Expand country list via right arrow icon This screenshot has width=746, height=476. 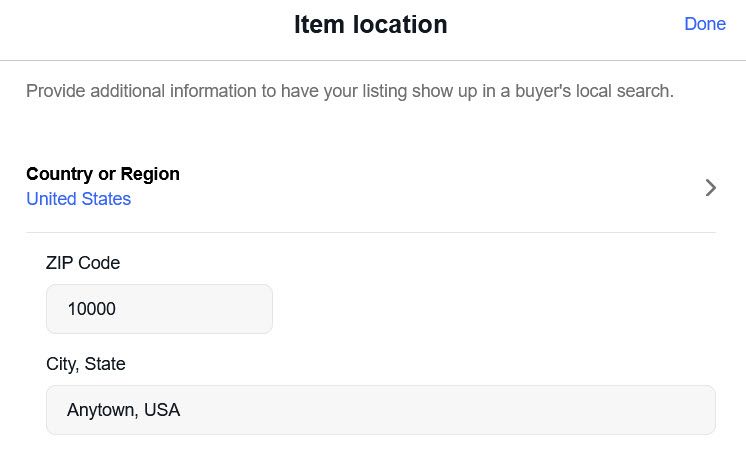[x=710, y=187]
